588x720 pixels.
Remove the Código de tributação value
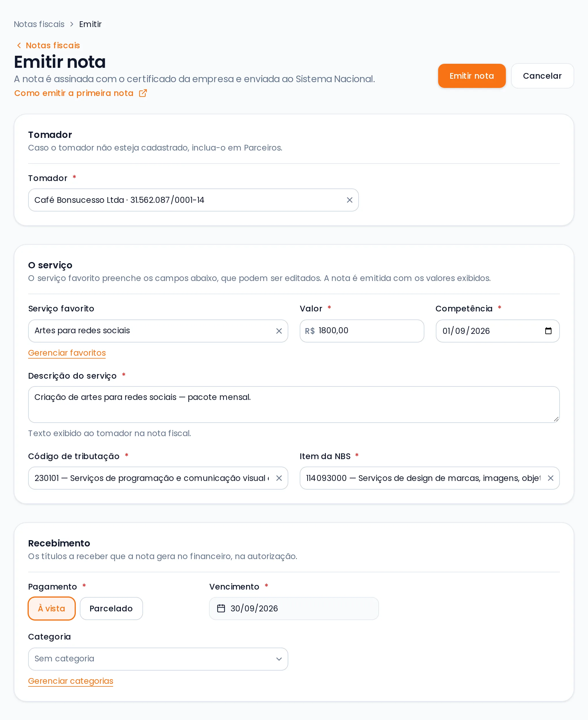[x=279, y=478]
